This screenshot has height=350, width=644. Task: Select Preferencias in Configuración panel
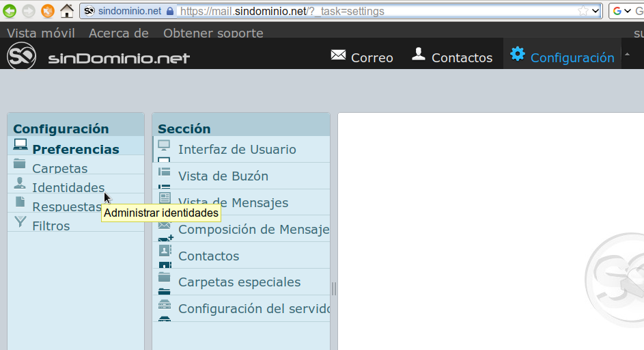click(x=75, y=149)
